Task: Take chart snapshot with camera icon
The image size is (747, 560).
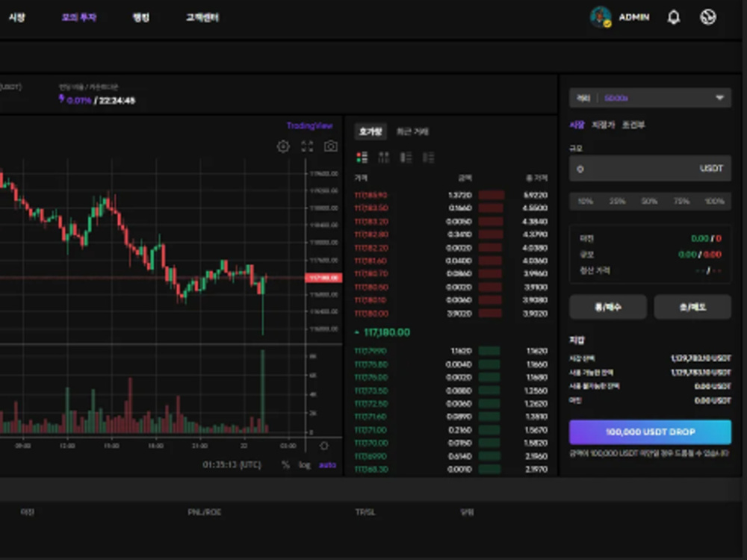Action: pyautogui.click(x=331, y=146)
